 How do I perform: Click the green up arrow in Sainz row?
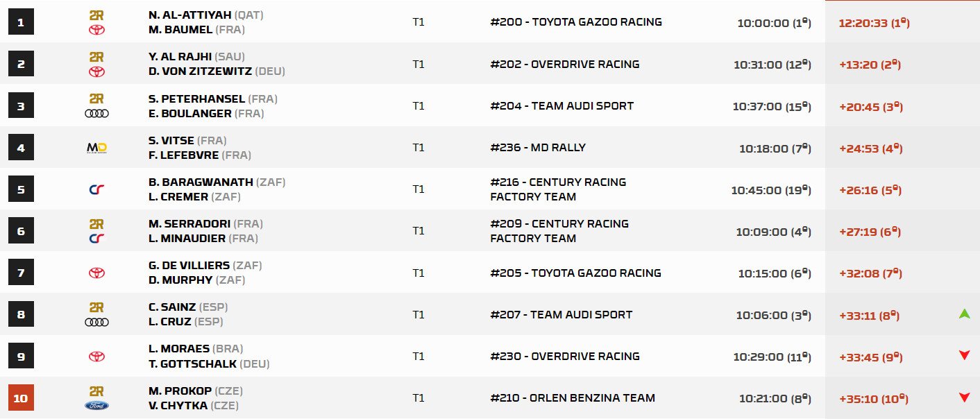pyautogui.click(x=963, y=314)
